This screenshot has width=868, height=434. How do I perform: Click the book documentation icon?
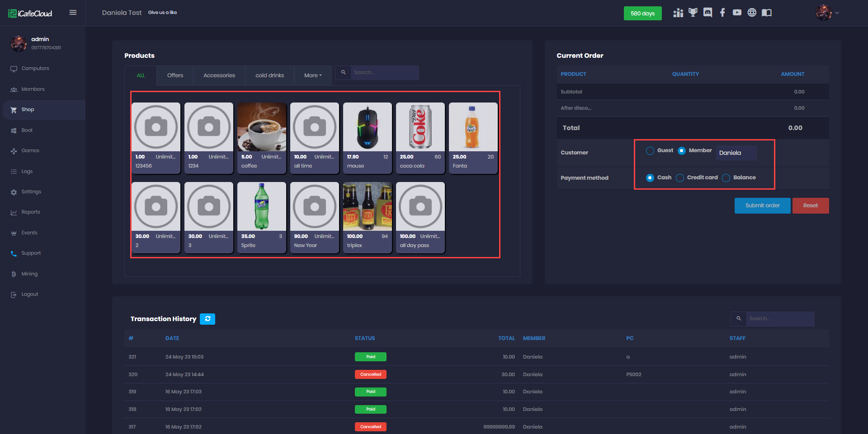pyautogui.click(x=767, y=13)
